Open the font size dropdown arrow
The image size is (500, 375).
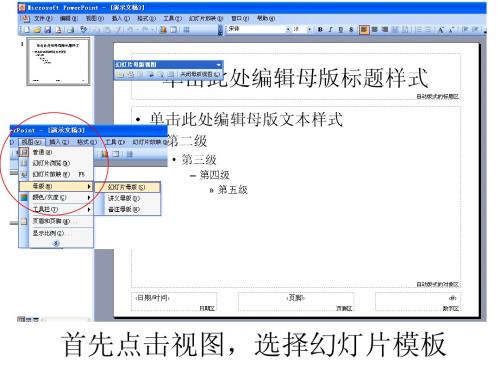(x=310, y=30)
